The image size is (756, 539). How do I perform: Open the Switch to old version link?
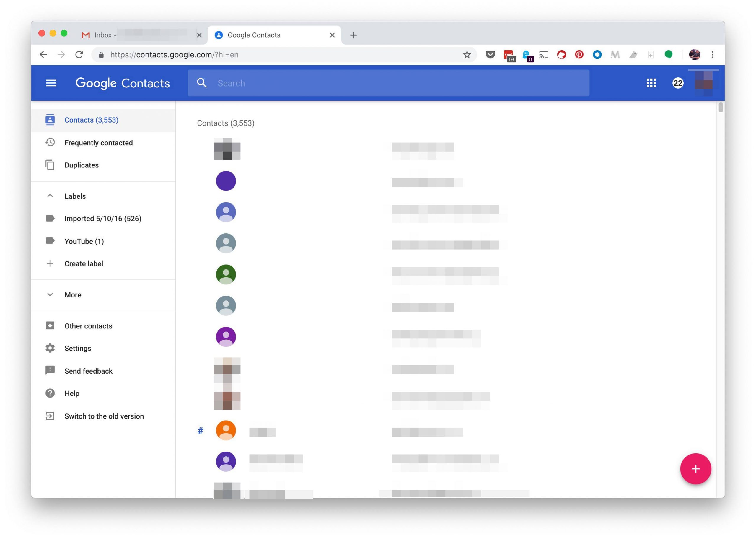(105, 416)
